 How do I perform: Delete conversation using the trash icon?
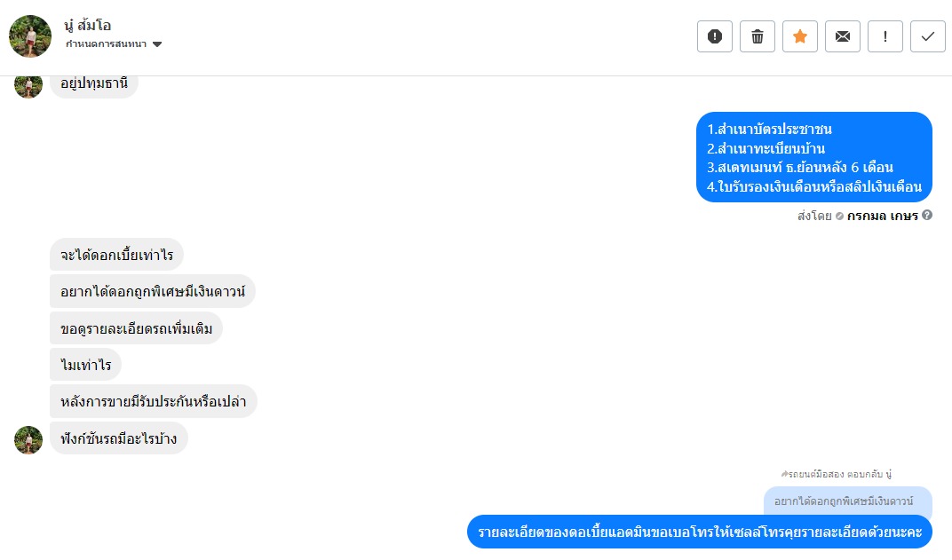[758, 36]
